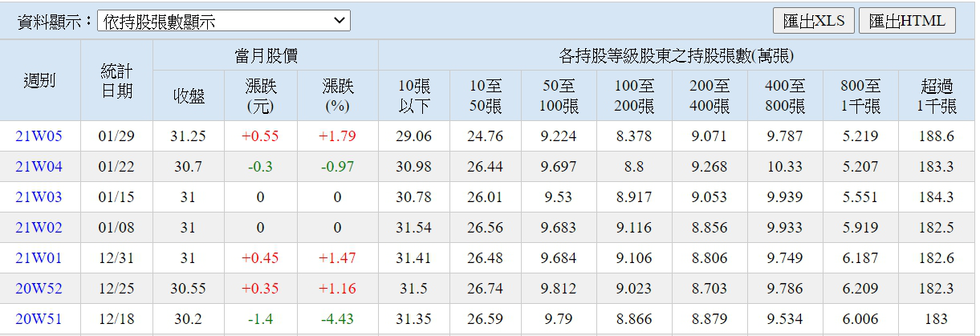
Task: Open the 21W05 week link
Action: click(39, 136)
